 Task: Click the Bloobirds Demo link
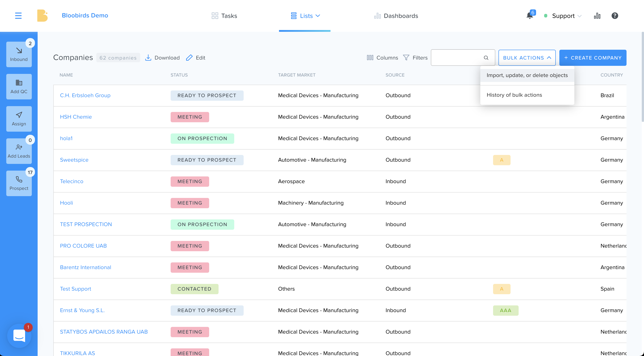pyautogui.click(x=85, y=15)
